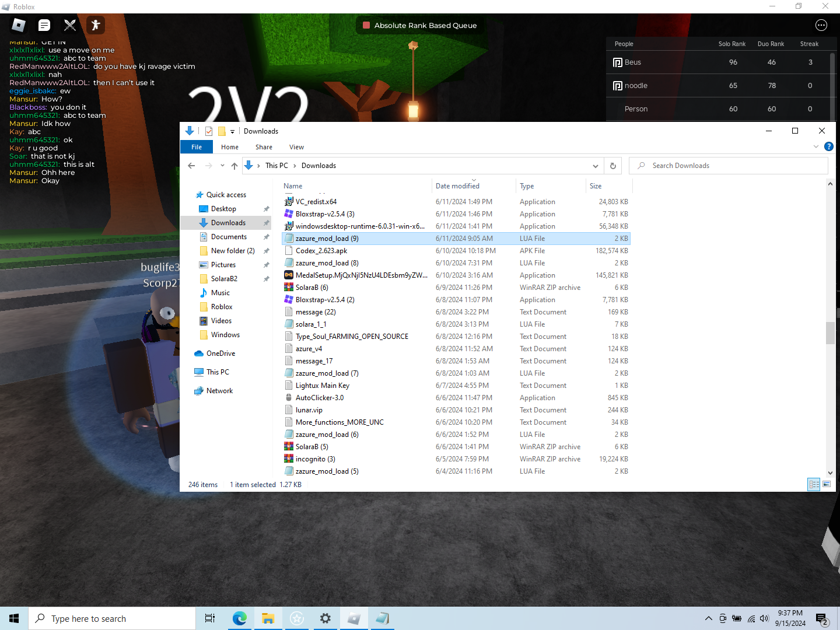Click the file list vertical scrollbar thumb
The image size is (840, 630).
pos(830,332)
